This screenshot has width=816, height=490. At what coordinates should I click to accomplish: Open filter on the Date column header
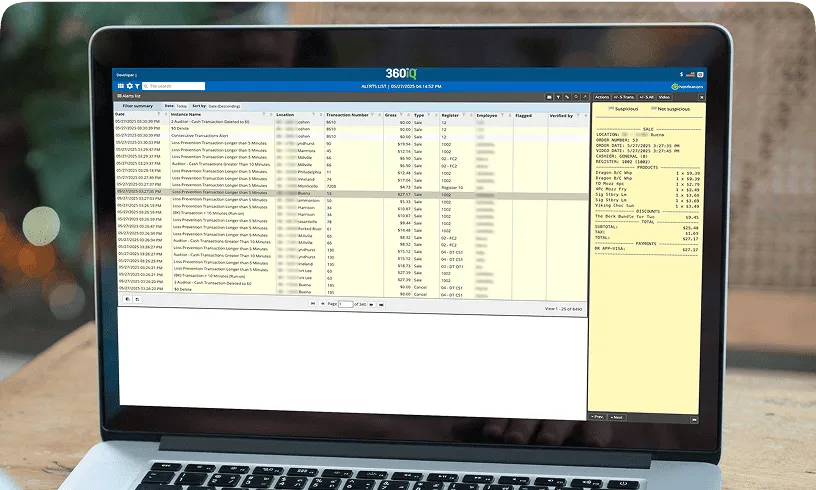159,114
